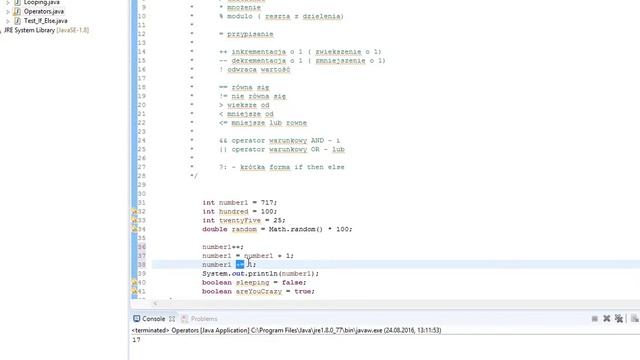Click variable 'areYouCrazy' on line 41
640x360 pixels.
tap(259, 291)
